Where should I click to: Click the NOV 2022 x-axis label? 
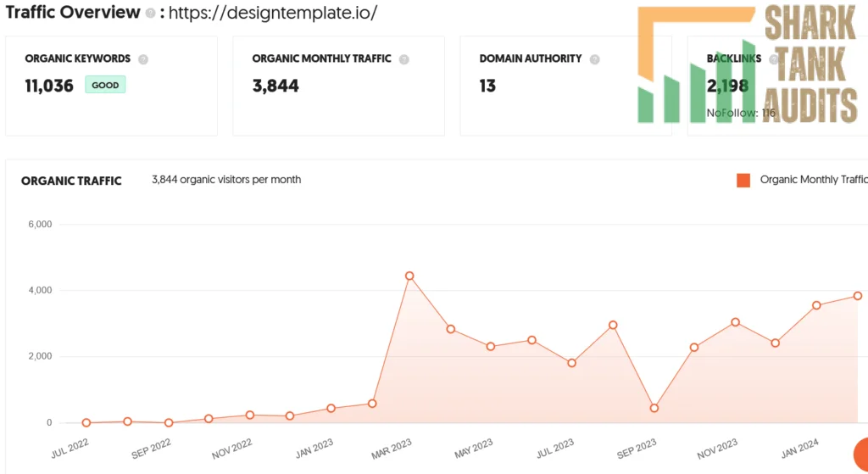click(232, 448)
